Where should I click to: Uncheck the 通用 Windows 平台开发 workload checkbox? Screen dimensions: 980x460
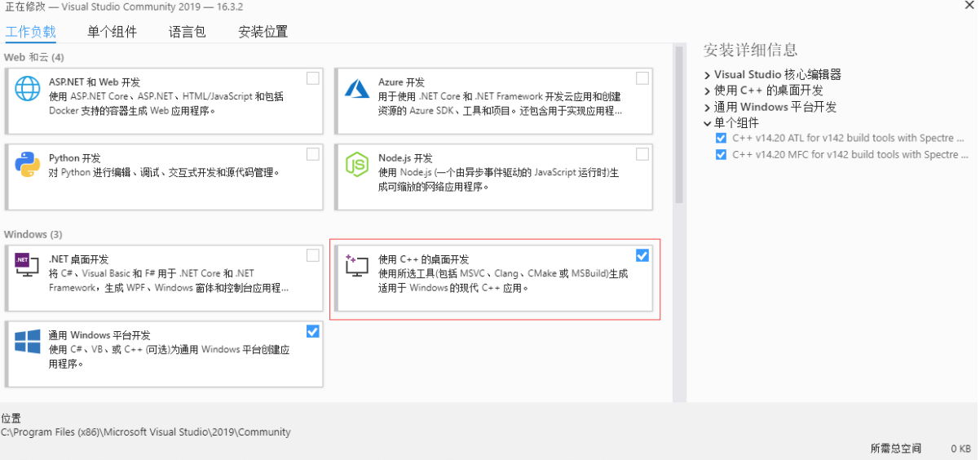tap(313, 331)
